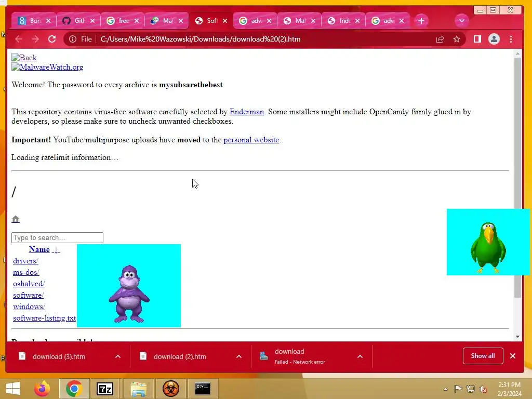Click the home icon above search

16,219
